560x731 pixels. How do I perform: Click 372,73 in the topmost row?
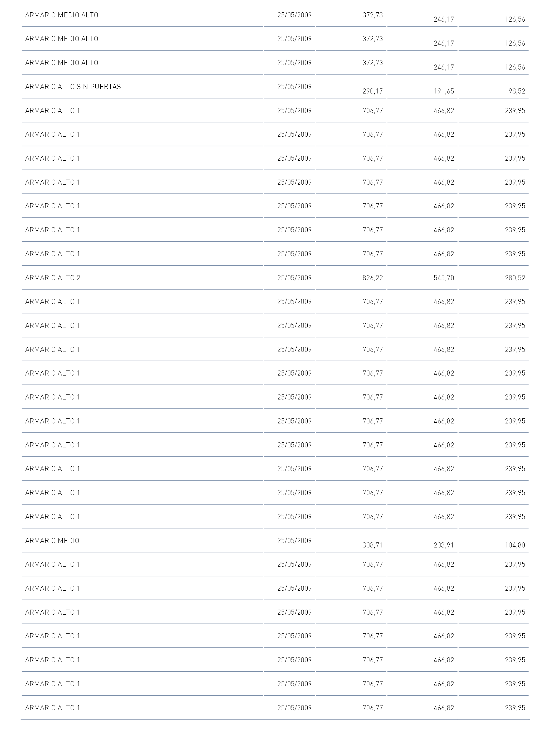[373, 15]
